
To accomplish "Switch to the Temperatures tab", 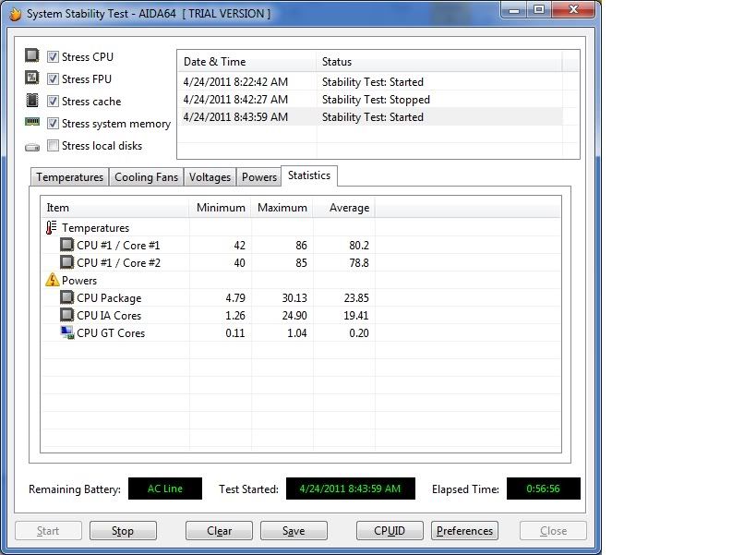I will (70, 177).
